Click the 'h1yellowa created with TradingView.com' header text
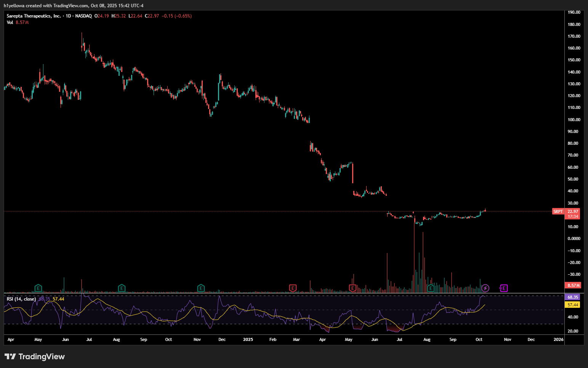Image resolution: width=588 pixels, height=368 pixels. tap(46, 6)
